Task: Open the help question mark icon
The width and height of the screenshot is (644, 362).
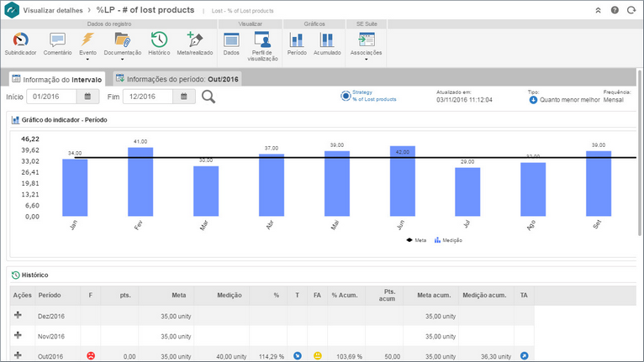Action: click(x=615, y=10)
